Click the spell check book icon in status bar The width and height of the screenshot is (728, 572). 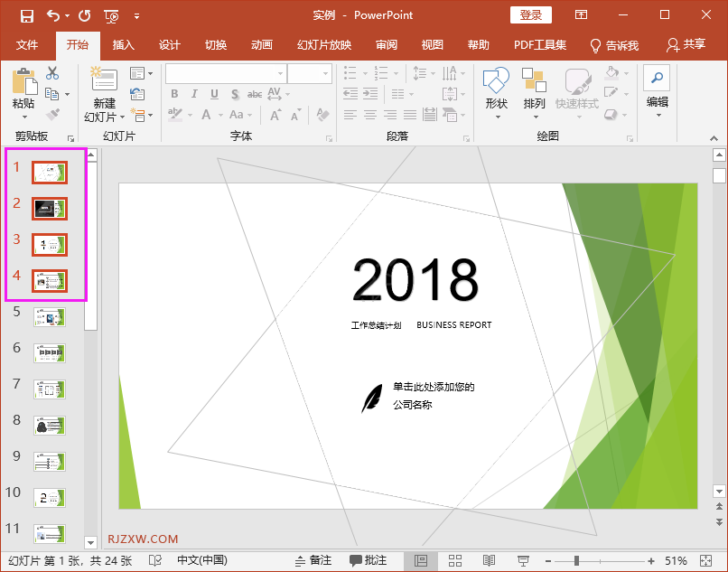pyautogui.click(x=155, y=560)
